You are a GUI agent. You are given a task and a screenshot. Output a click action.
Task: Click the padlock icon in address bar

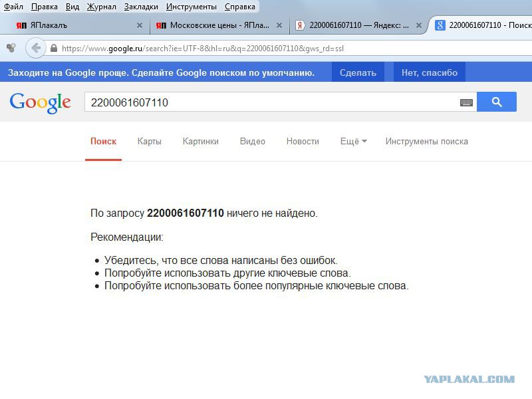coord(54,48)
